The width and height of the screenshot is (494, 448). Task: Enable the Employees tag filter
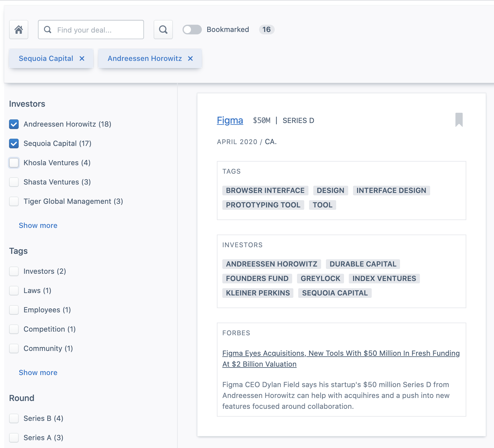tap(14, 310)
